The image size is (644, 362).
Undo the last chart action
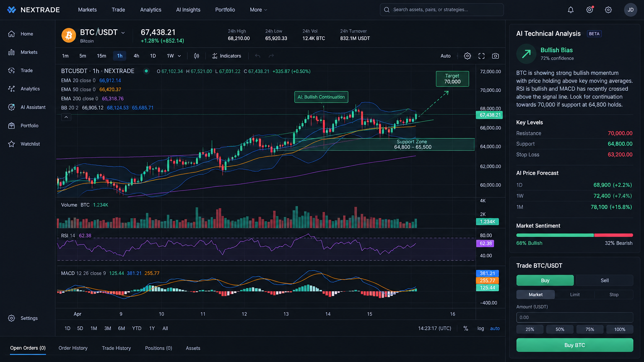point(258,56)
